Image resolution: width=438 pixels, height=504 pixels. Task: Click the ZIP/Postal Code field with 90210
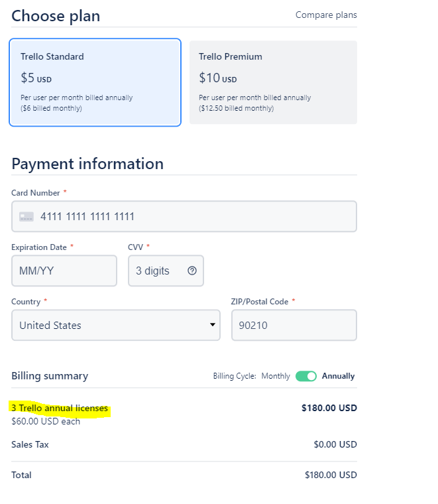tap(294, 325)
